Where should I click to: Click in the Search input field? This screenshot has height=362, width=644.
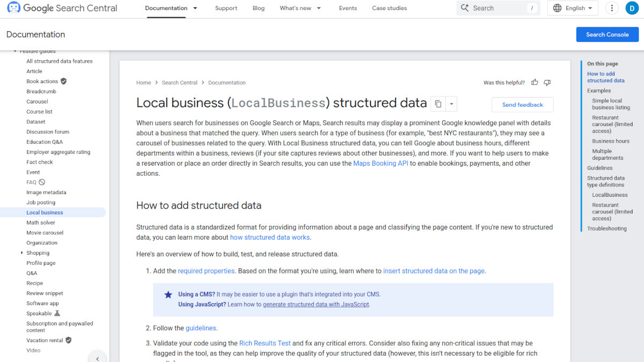(499, 8)
